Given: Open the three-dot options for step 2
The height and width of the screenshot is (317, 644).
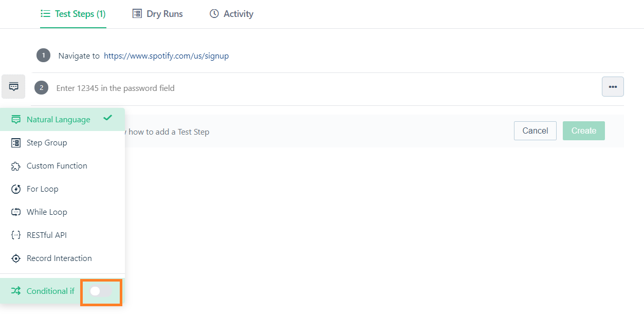Looking at the screenshot, I should pyautogui.click(x=613, y=87).
